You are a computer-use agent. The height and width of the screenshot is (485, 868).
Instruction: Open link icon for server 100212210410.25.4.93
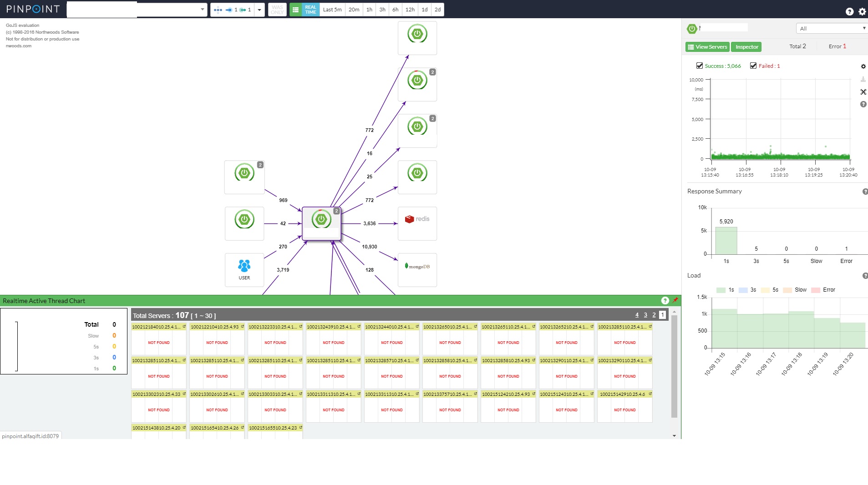coord(243,327)
